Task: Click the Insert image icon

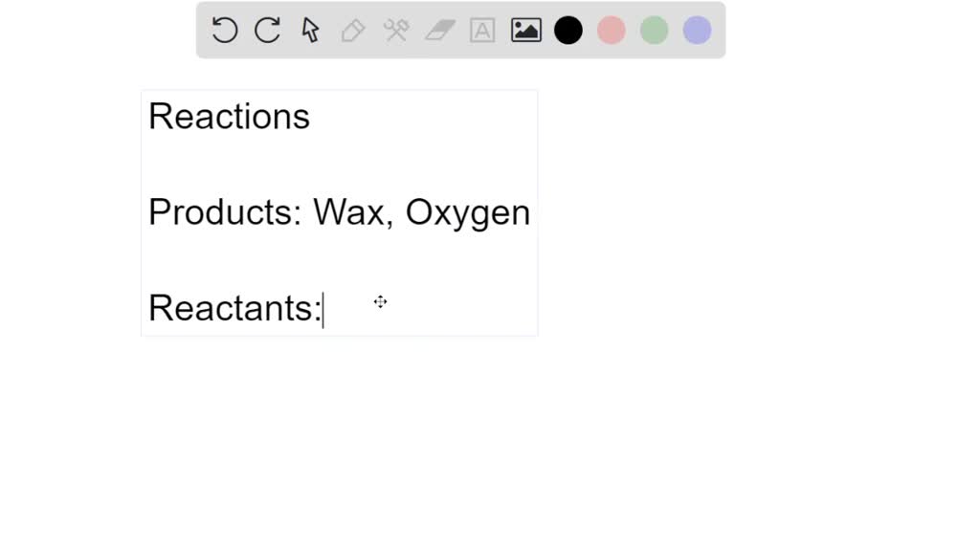Action: tap(524, 30)
